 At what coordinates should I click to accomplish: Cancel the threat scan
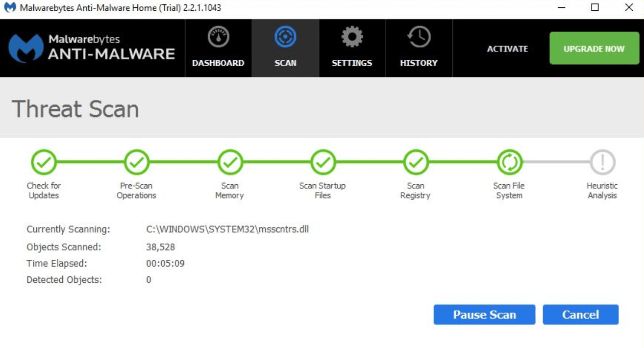pyautogui.click(x=580, y=315)
